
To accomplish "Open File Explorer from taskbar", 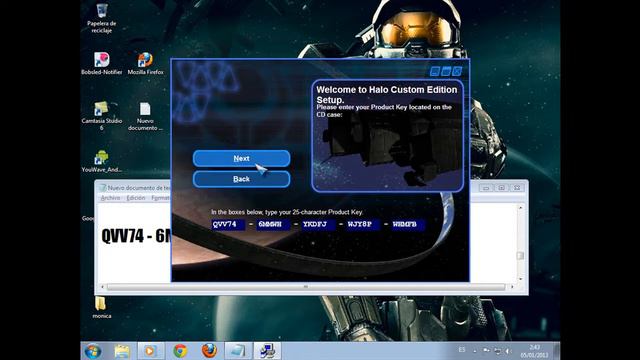I will point(122,351).
